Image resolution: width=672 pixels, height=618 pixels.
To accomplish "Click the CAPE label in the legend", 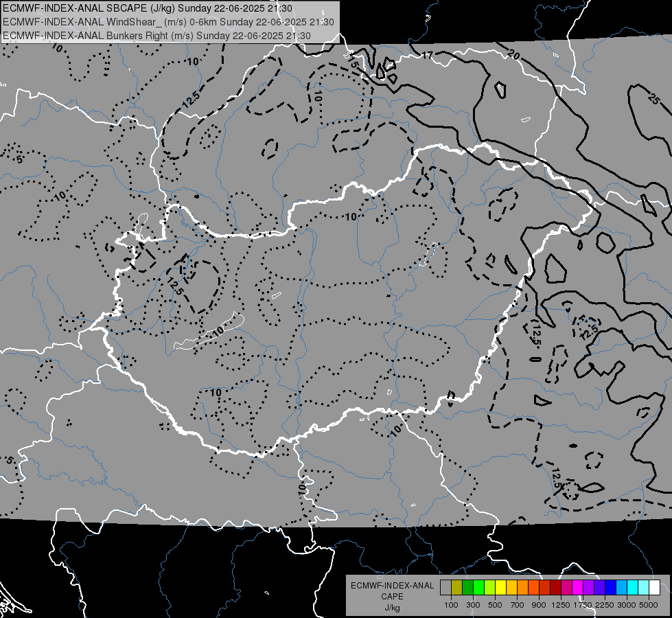I will pos(392,597).
